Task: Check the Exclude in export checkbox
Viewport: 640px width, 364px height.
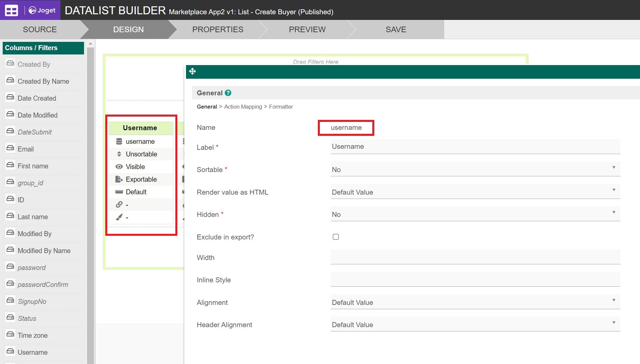Action: pos(336,237)
